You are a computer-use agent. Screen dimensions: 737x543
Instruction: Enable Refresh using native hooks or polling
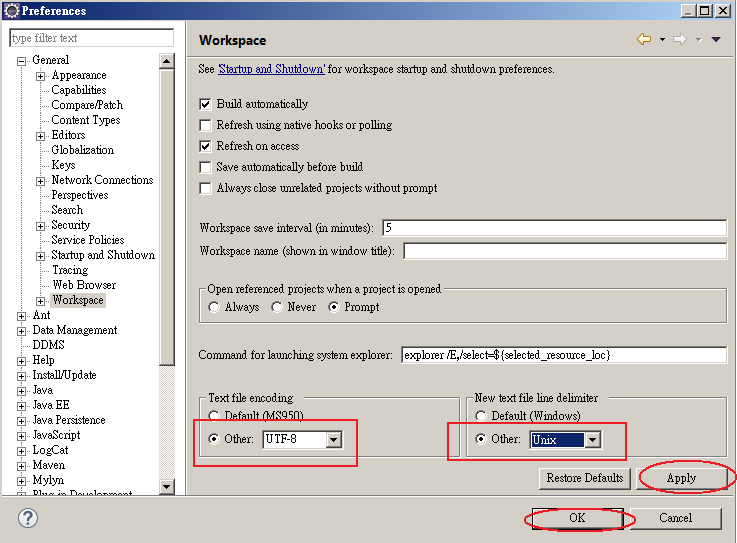point(206,125)
